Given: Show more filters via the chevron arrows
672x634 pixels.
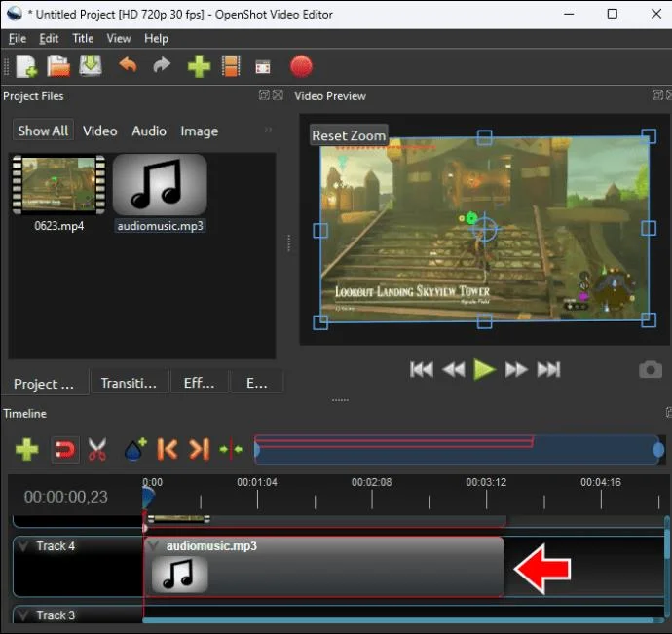Looking at the screenshot, I should pos(268,130).
